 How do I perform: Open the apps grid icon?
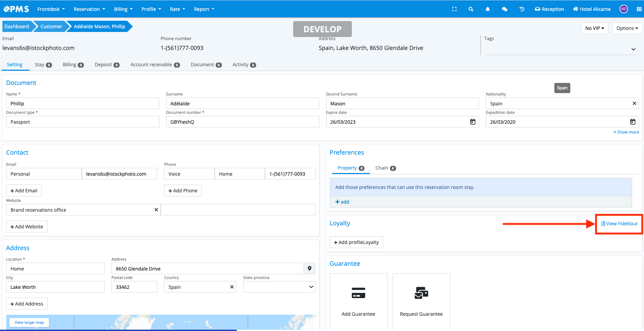click(639, 9)
